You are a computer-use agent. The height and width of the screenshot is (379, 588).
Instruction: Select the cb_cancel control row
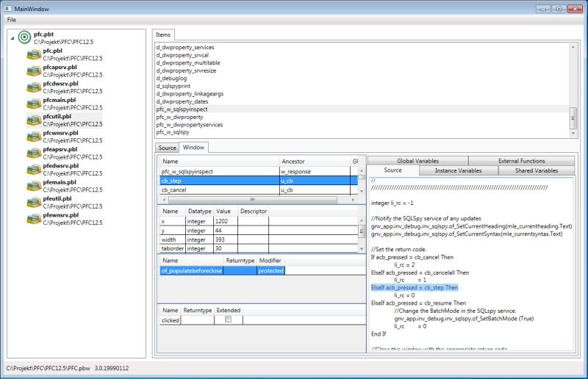tap(259, 190)
